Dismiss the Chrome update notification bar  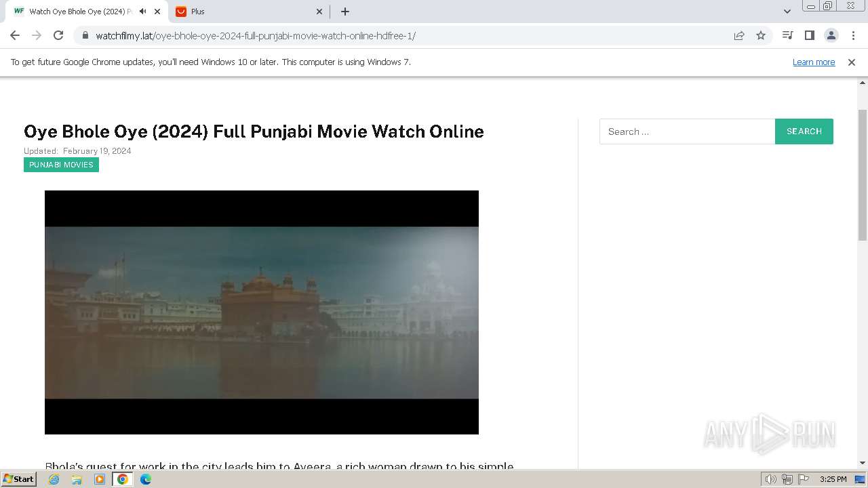tap(852, 62)
